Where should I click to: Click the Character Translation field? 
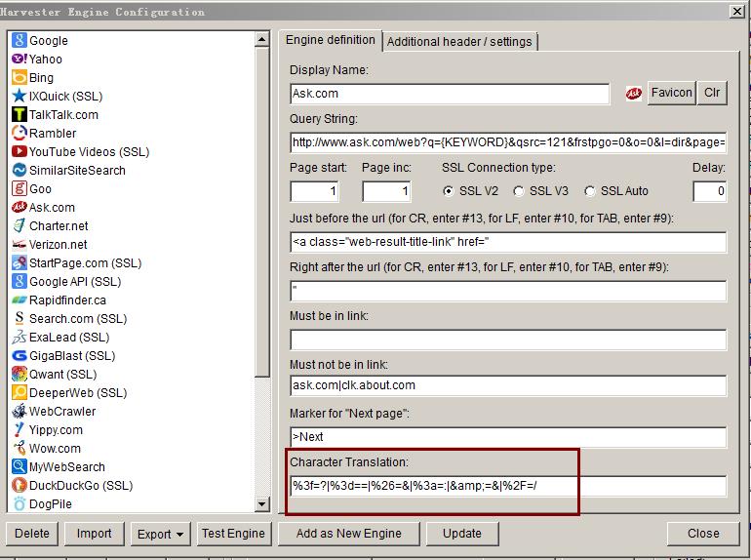508,486
